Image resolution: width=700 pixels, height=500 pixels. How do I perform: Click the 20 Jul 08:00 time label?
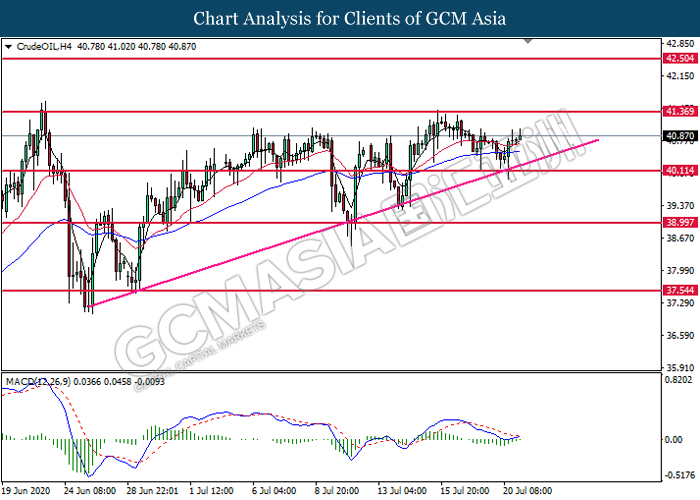[528, 491]
